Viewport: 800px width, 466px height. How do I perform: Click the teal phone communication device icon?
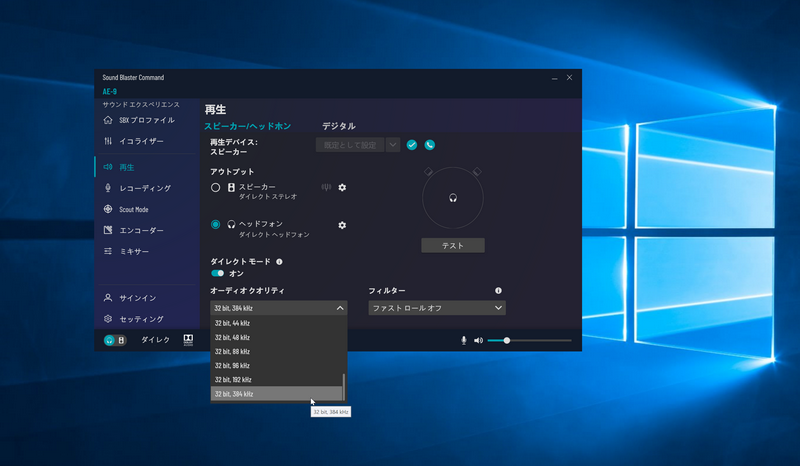pos(430,145)
